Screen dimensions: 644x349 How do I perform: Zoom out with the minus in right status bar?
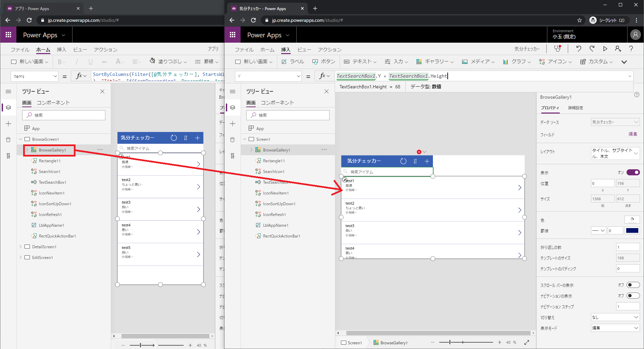(433, 342)
